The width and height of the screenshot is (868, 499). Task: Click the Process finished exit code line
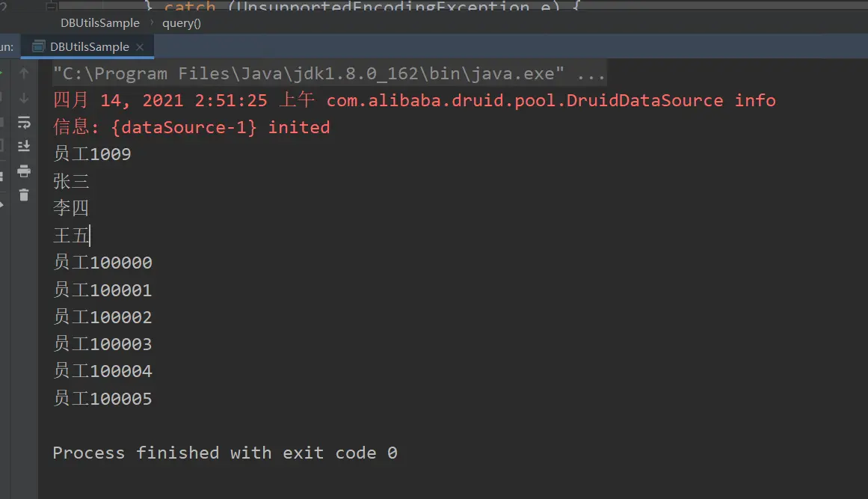click(224, 453)
